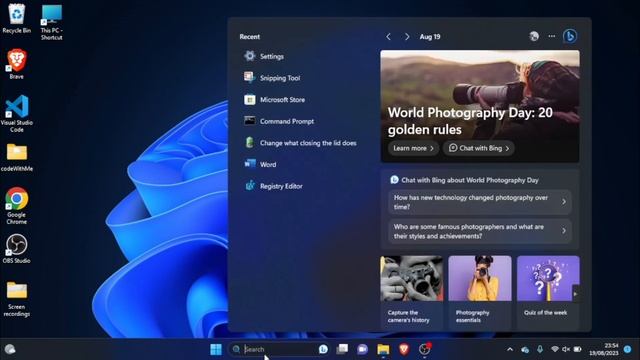This screenshot has width=640, height=360.
Task: Select 'Who are some famous photographers' suggestion
Action: click(x=480, y=231)
